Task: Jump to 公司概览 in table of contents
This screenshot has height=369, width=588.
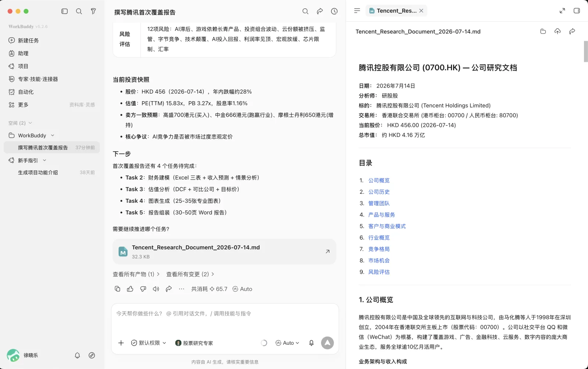Action: point(379,180)
